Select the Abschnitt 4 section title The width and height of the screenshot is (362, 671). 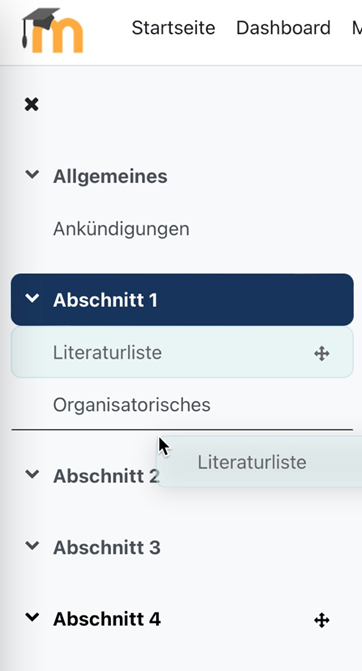tap(107, 619)
